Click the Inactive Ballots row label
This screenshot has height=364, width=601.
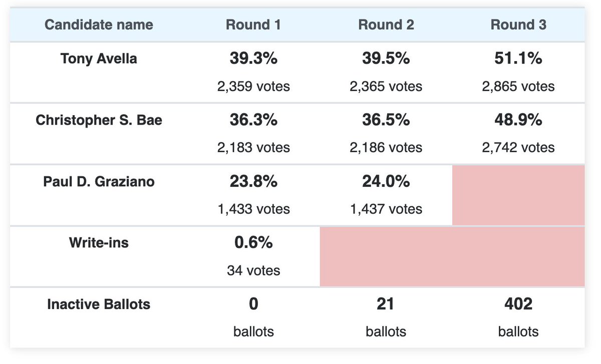tap(99, 304)
